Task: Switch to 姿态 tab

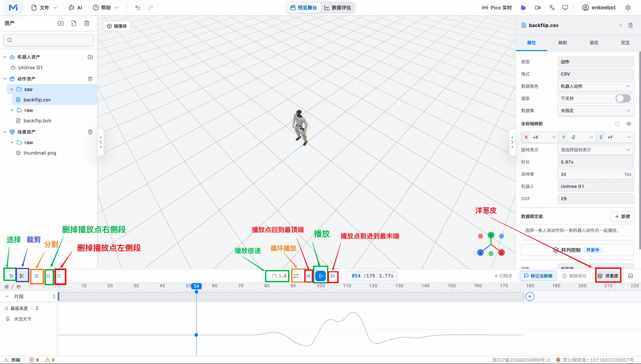Action: 594,43
